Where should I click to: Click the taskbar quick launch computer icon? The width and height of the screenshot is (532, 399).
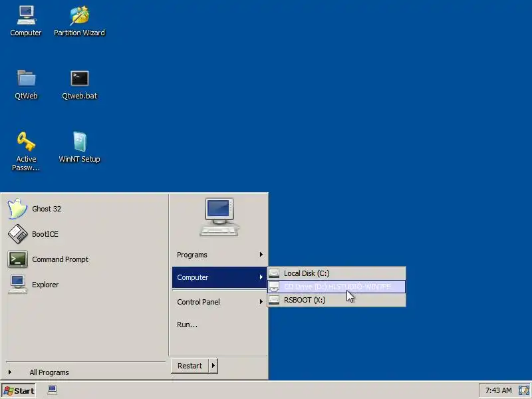tap(52, 390)
